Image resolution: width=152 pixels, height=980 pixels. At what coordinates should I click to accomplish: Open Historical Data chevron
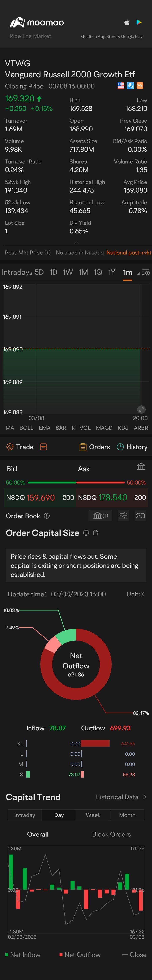144,797
